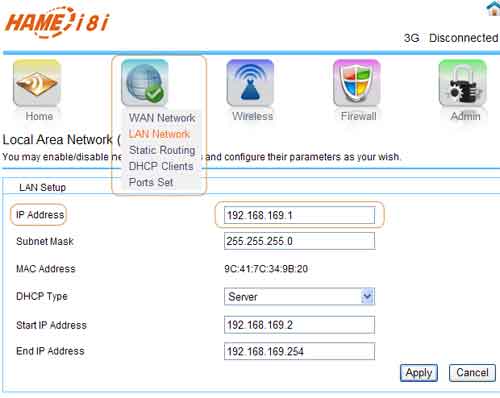This screenshot has width=500, height=398.
Task: Click the Subnet Mask input field
Action: [299, 241]
